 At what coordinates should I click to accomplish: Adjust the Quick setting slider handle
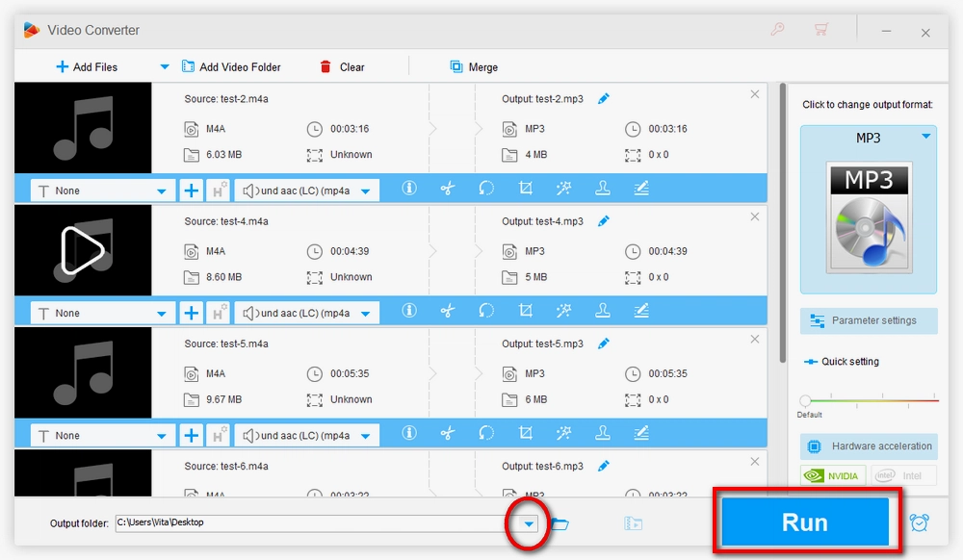coord(805,401)
